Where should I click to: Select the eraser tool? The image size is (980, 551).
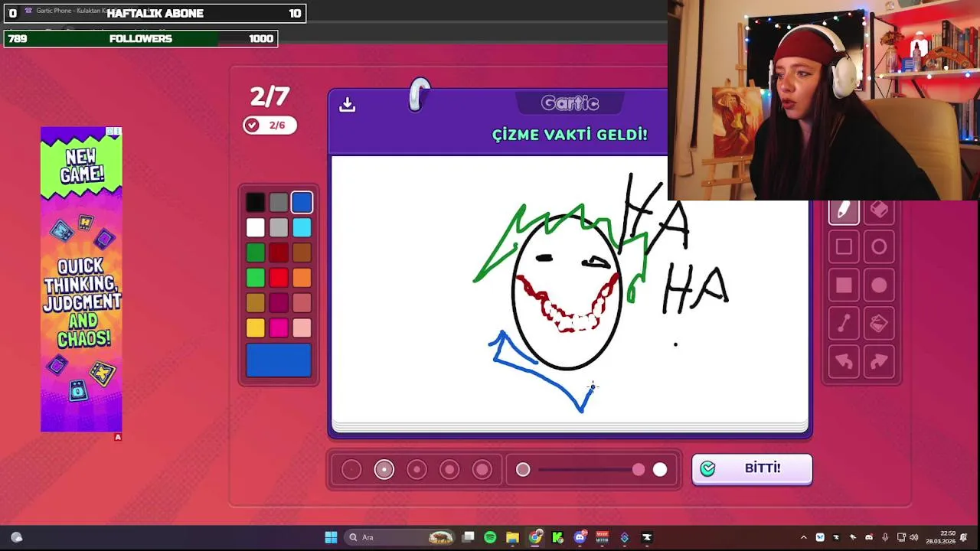tap(879, 210)
